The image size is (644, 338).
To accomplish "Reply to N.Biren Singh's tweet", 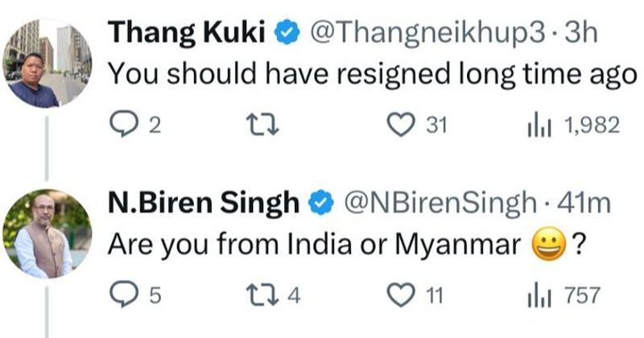I will coord(120,295).
